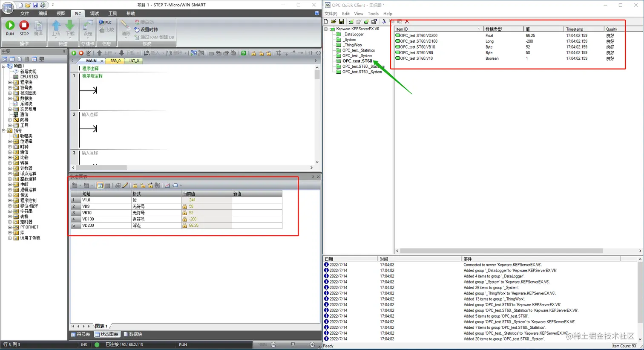Close the MAIN program tab
Viewport: 644px width, 350px height.
point(102,61)
